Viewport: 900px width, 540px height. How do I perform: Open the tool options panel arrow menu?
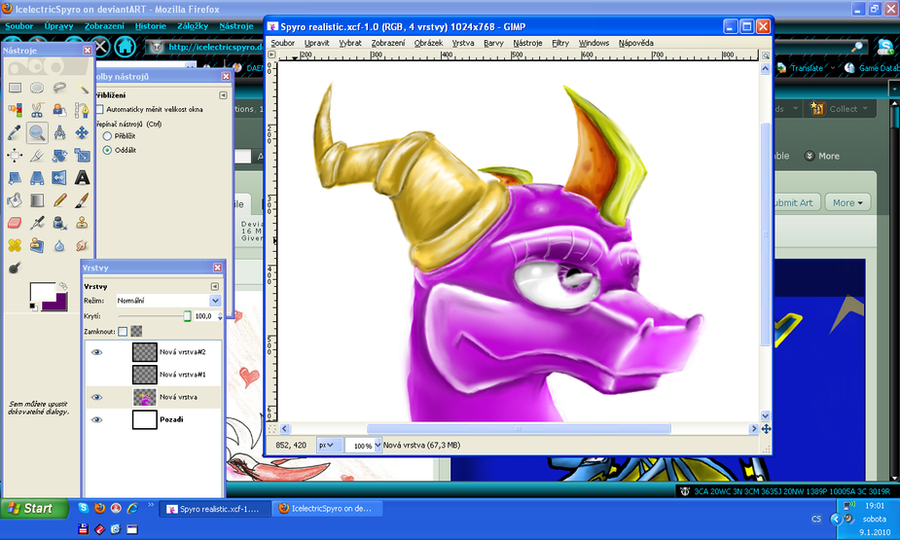[223, 95]
